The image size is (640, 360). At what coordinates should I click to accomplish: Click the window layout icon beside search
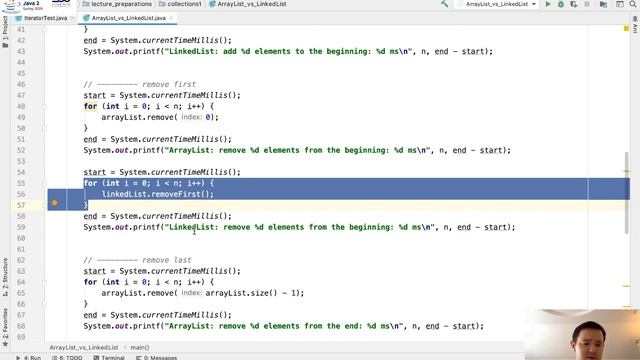pos(620,4)
